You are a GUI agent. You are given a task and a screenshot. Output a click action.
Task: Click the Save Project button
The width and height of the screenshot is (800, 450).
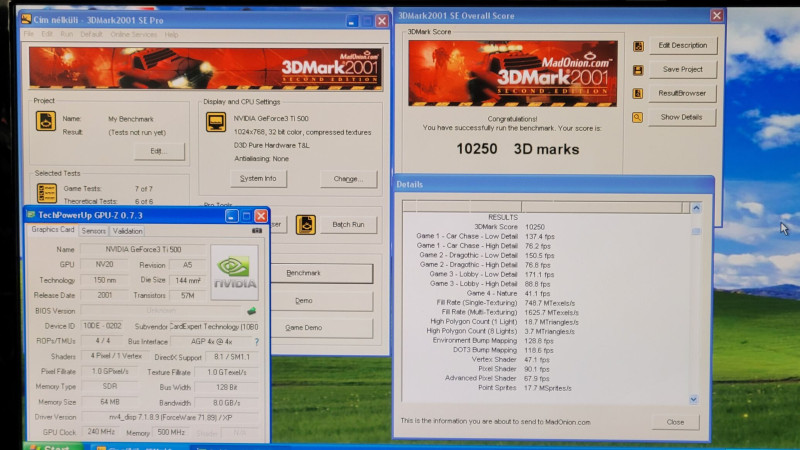coord(683,69)
